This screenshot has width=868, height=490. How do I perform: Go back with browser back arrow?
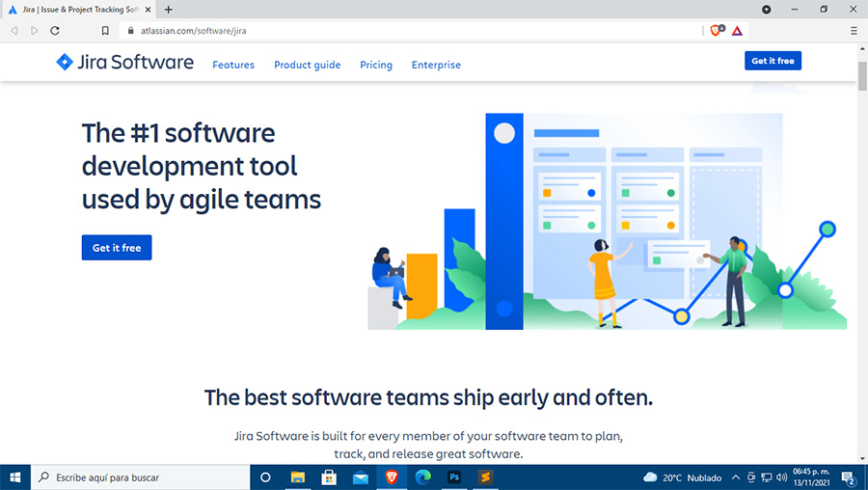tap(14, 31)
